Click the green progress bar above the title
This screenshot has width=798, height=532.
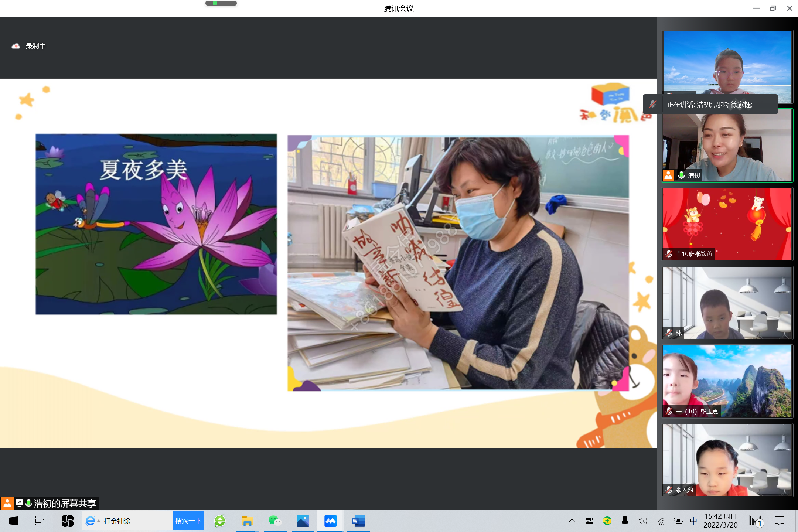(x=221, y=3)
